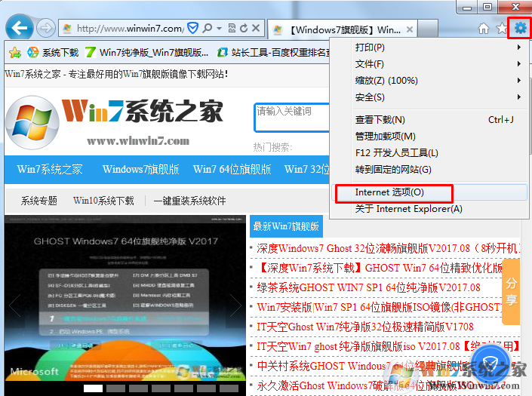Open address bar dropdown arrow

(x=219, y=28)
